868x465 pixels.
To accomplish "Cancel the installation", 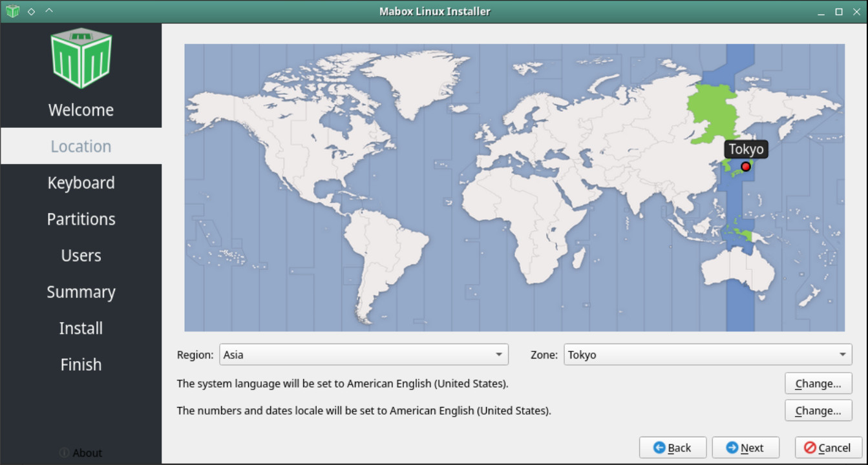I will pos(828,448).
